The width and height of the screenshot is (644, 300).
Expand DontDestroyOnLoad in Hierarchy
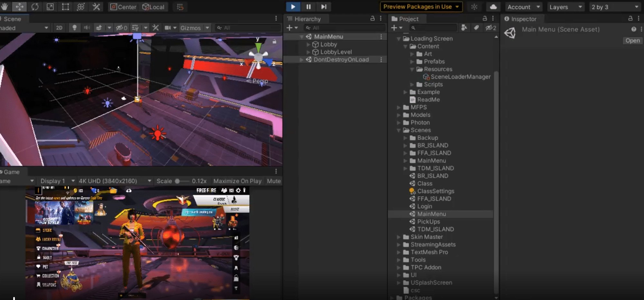tap(302, 60)
